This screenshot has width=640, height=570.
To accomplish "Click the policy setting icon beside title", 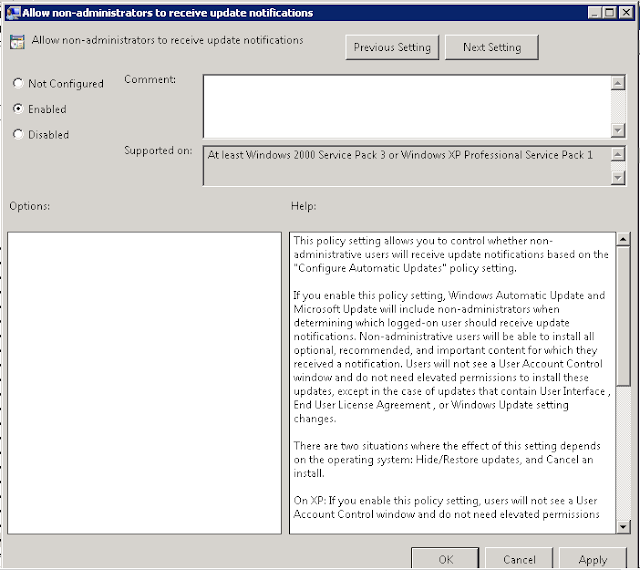I will pyautogui.click(x=17, y=42).
